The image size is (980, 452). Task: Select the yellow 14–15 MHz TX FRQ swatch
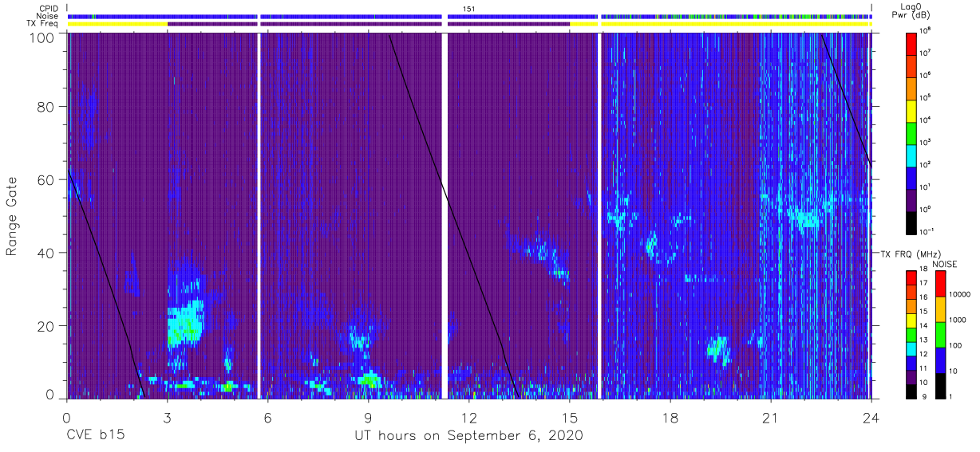coord(911,319)
